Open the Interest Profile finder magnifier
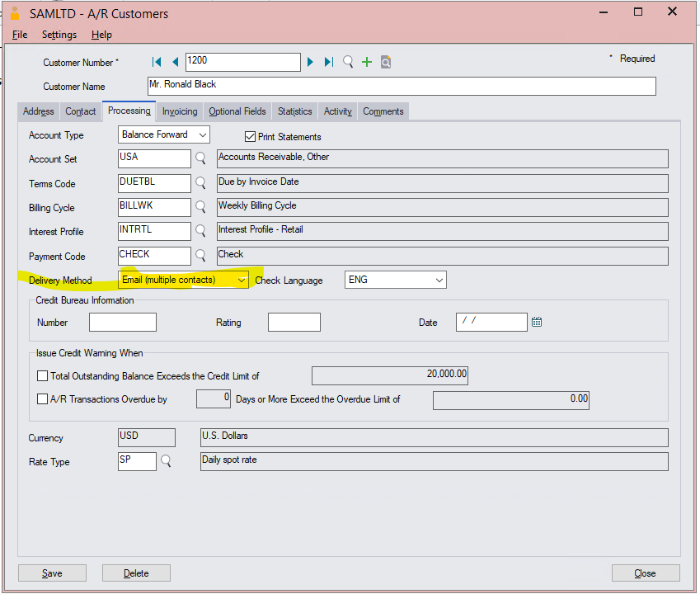This screenshot has height=594, width=700. point(201,231)
